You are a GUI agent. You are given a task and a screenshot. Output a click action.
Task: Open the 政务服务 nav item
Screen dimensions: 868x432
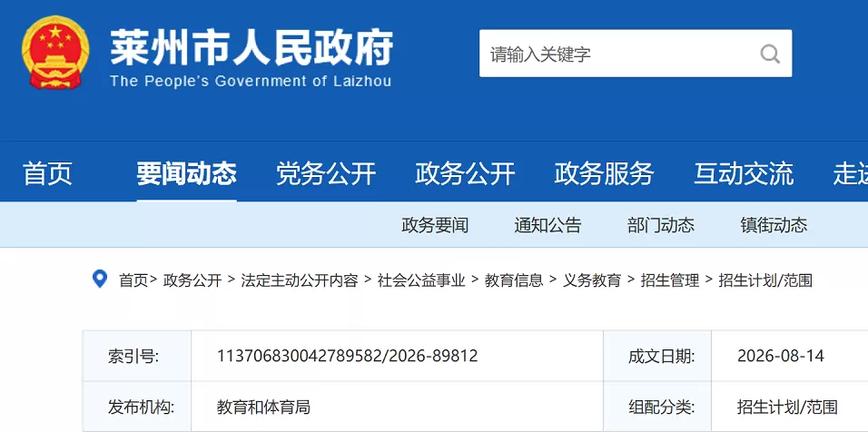click(x=604, y=173)
